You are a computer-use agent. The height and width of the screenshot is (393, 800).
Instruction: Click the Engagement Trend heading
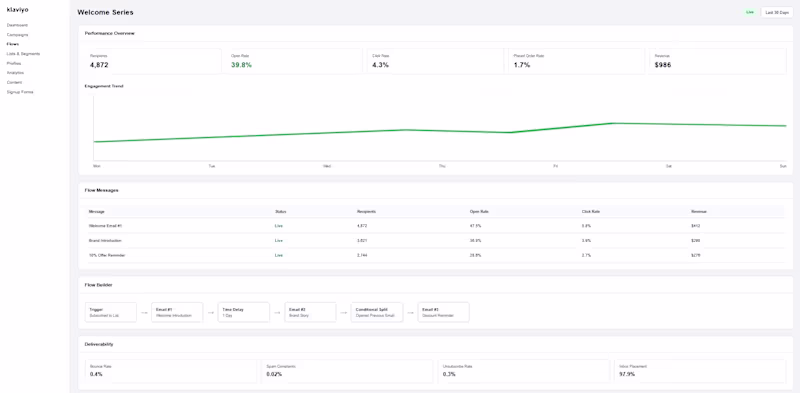pyautogui.click(x=104, y=86)
